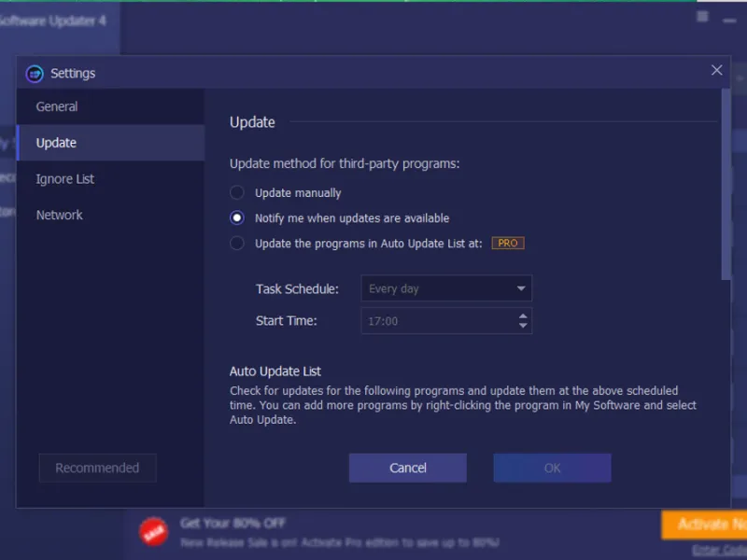Click the Activate Now button in main window
747x560 pixels.
point(704,525)
